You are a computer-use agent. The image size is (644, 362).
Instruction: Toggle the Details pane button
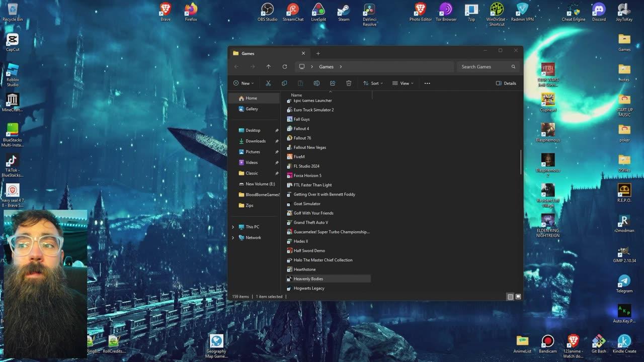[506, 83]
